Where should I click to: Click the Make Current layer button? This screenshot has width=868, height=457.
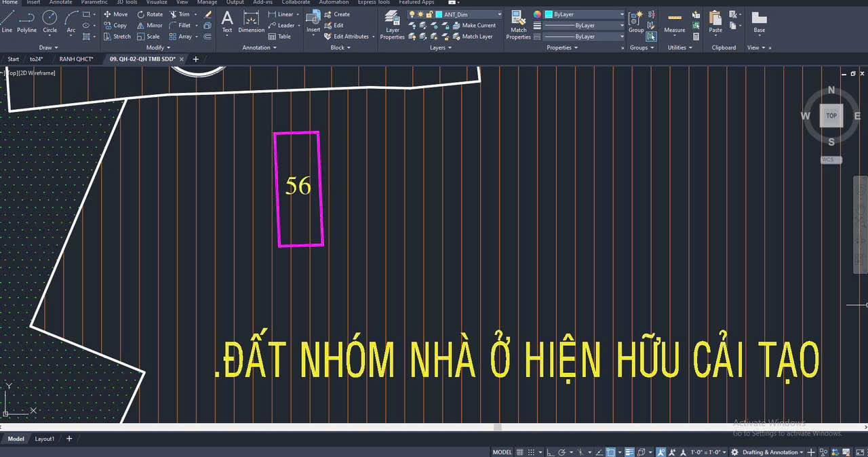click(x=478, y=25)
